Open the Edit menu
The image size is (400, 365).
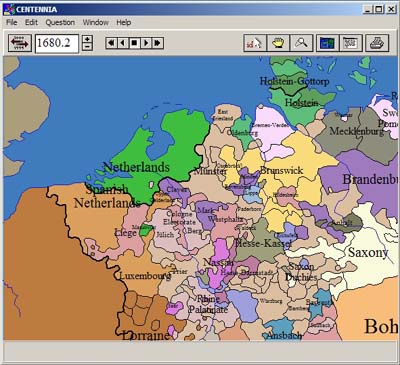point(31,22)
